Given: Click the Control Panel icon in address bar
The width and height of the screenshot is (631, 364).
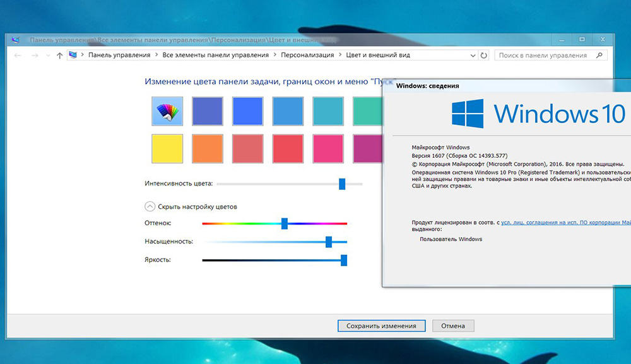Looking at the screenshot, I should pyautogui.click(x=74, y=56).
